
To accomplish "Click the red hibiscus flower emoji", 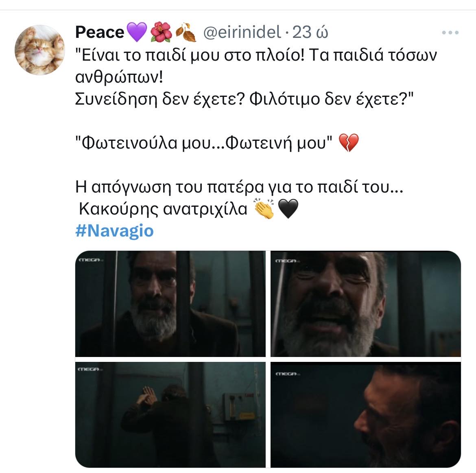I will tap(161, 32).
